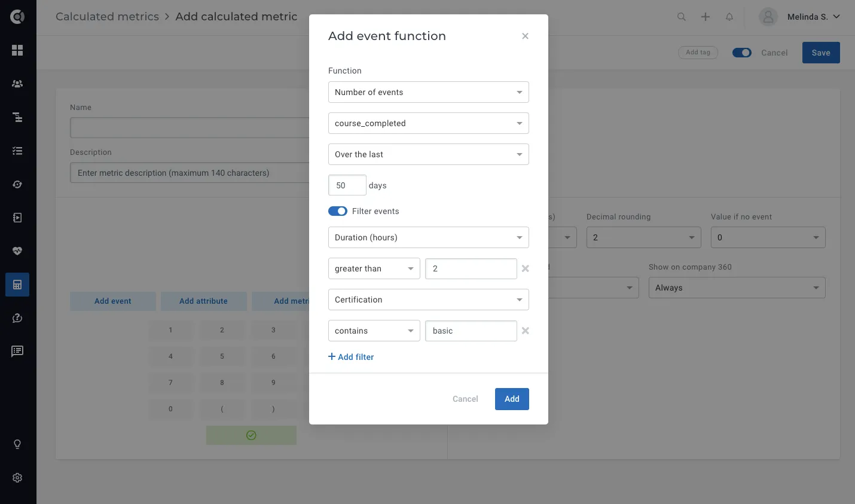Click the Save button in header
Screen dimensions: 855x504
coord(821,53)
